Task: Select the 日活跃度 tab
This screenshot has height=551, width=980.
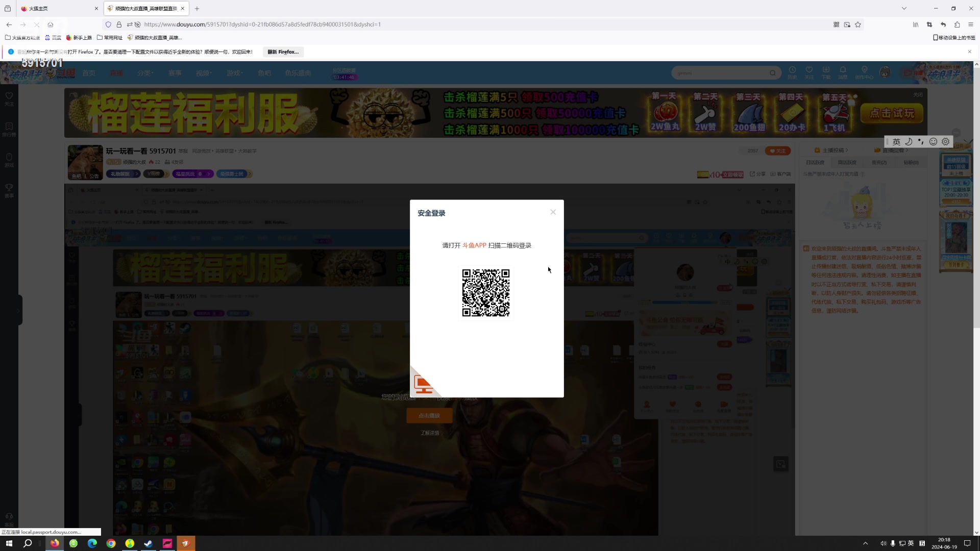Action: (815, 162)
